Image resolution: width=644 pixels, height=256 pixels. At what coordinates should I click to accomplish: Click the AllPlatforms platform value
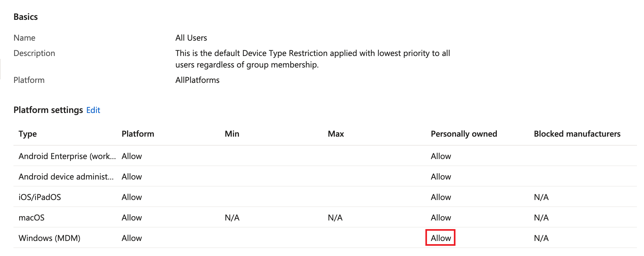tap(197, 80)
